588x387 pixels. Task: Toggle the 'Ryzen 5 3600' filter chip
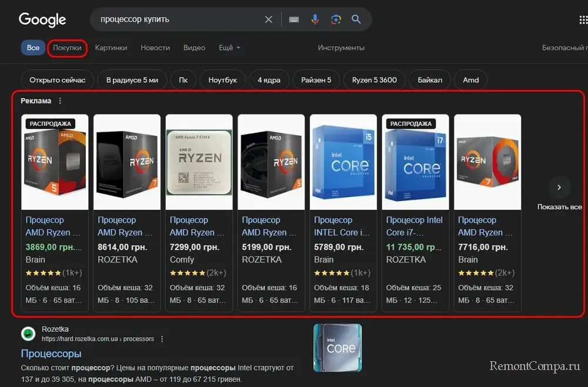[375, 80]
